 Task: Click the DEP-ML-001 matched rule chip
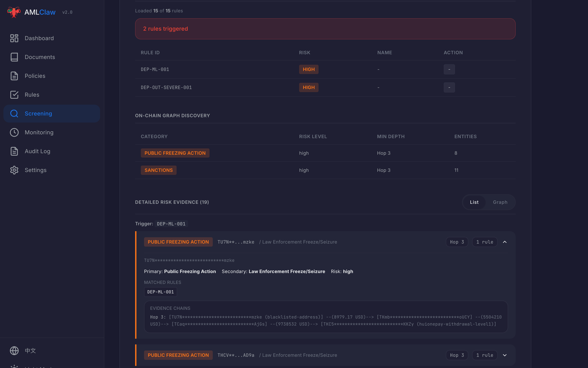tap(160, 292)
